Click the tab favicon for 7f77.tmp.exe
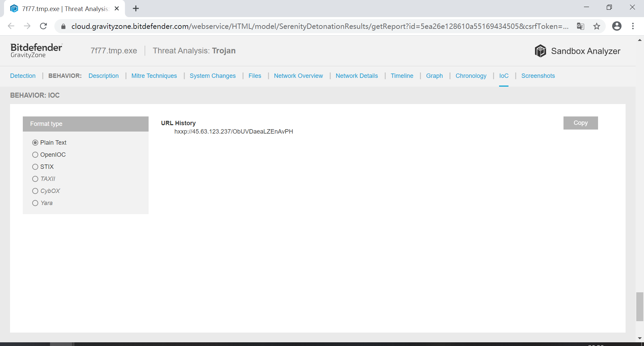 coord(14,9)
